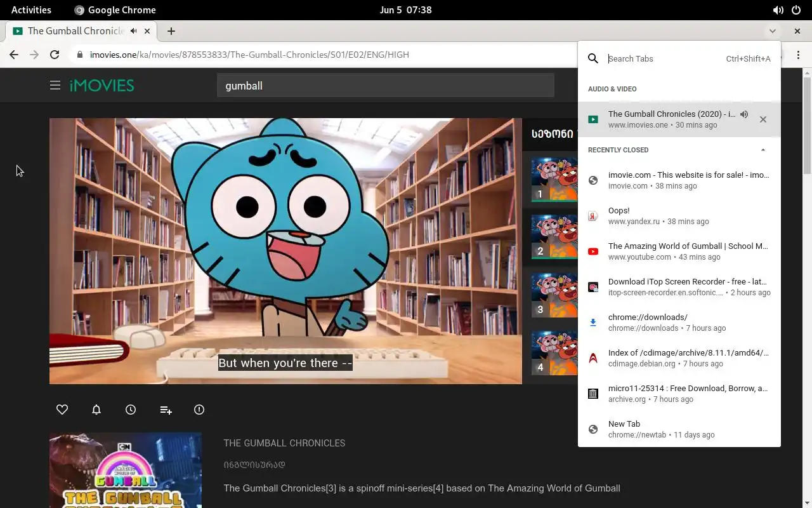Click the browser forward arrow
812x508 pixels.
[34, 55]
